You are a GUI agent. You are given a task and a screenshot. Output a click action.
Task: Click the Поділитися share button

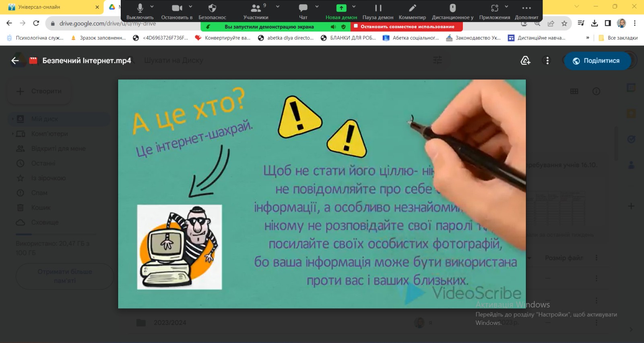(597, 60)
